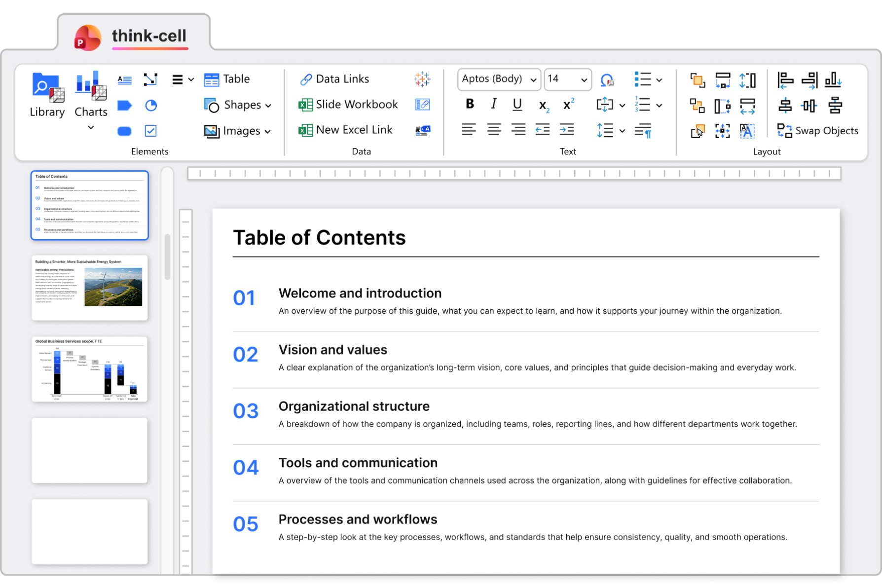Toggle bold text formatting
Viewport: 882px width, 588px height.
click(x=470, y=104)
